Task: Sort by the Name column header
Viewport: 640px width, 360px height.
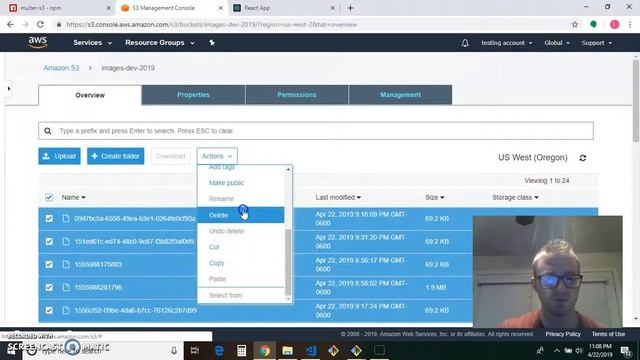Action: point(73,197)
